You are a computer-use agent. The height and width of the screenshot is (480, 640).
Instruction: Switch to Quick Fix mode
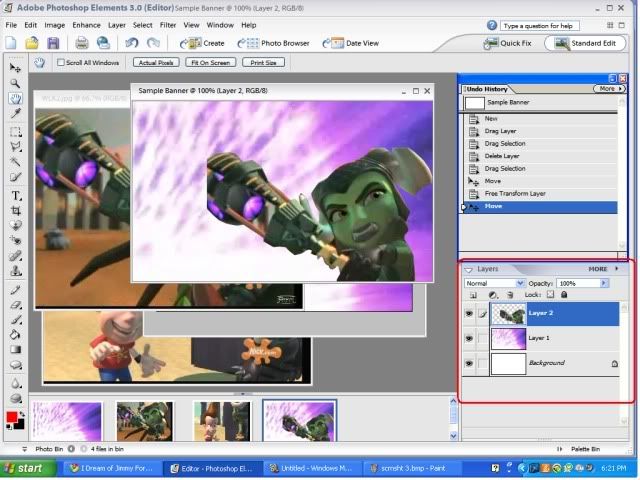point(509,43)
